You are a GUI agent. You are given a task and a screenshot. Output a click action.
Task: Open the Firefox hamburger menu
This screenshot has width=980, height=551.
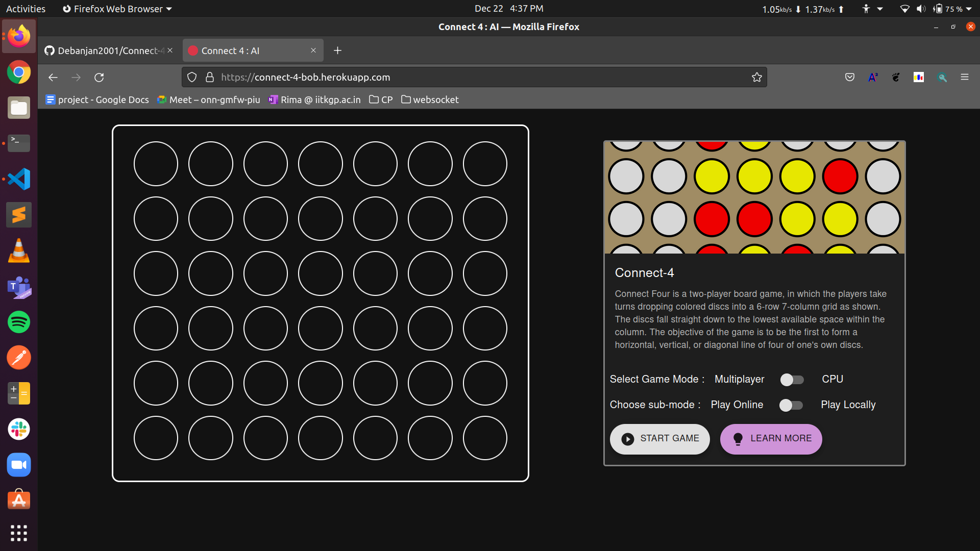tap(965, 77)
